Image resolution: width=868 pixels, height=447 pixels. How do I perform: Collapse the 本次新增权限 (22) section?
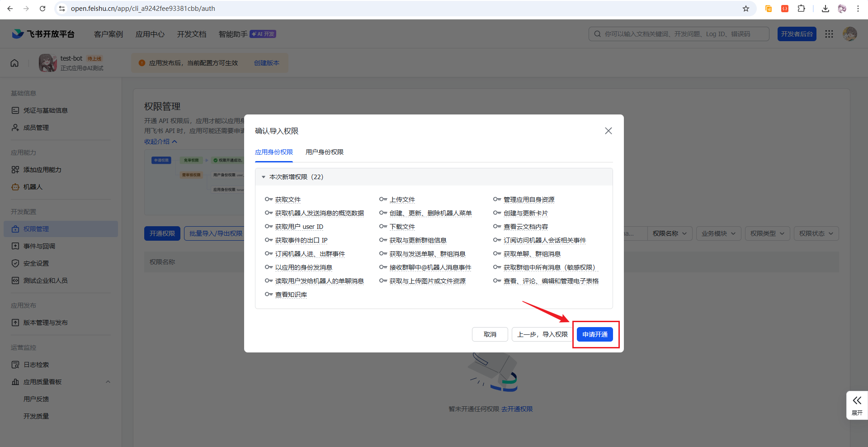pyautogui.click(x=264, y=177)
